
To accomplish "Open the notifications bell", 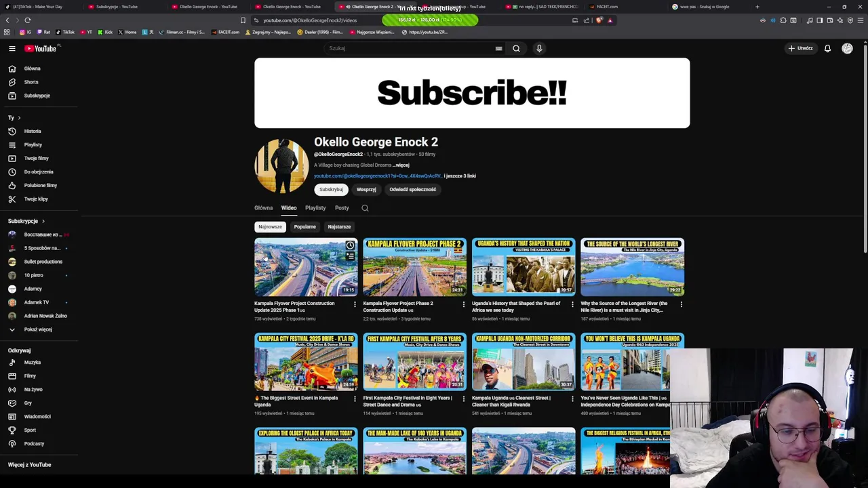I will click(827, 48).
